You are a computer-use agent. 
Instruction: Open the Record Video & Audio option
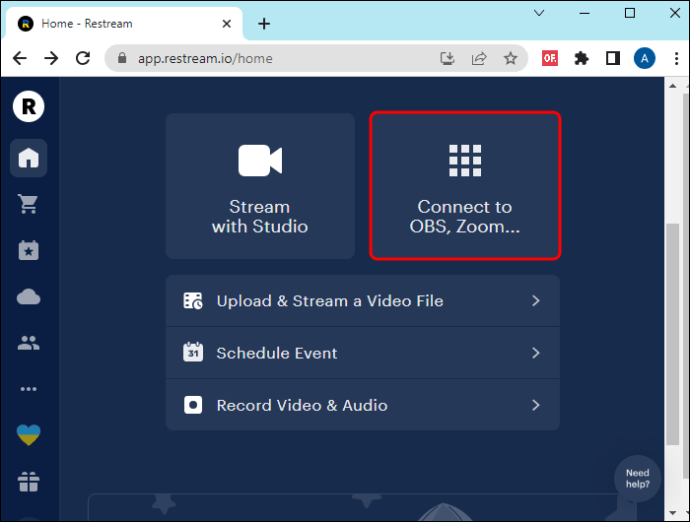tap(363, 405)
